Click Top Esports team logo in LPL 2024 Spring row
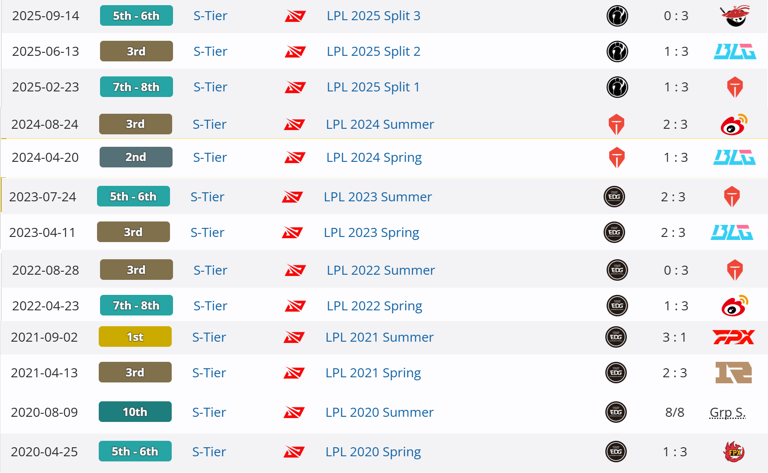768x473 pixels. [617, 158]
